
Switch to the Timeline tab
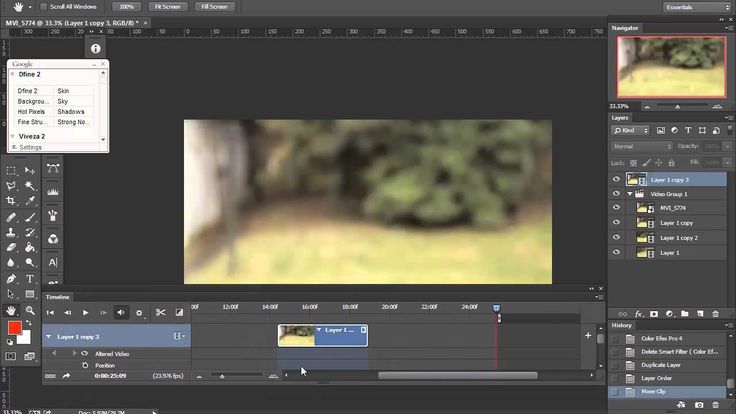click(58, 297)
